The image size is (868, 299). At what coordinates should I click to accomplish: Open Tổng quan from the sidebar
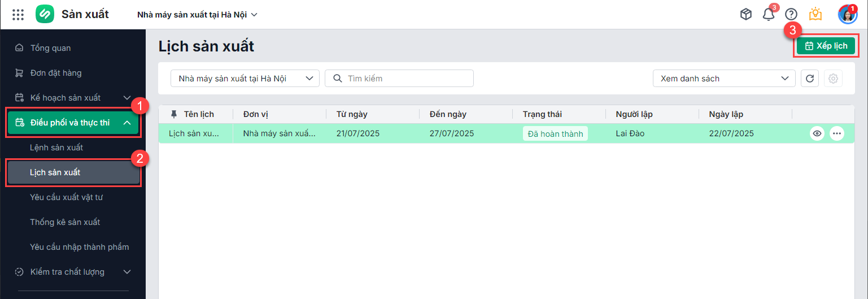73,48
